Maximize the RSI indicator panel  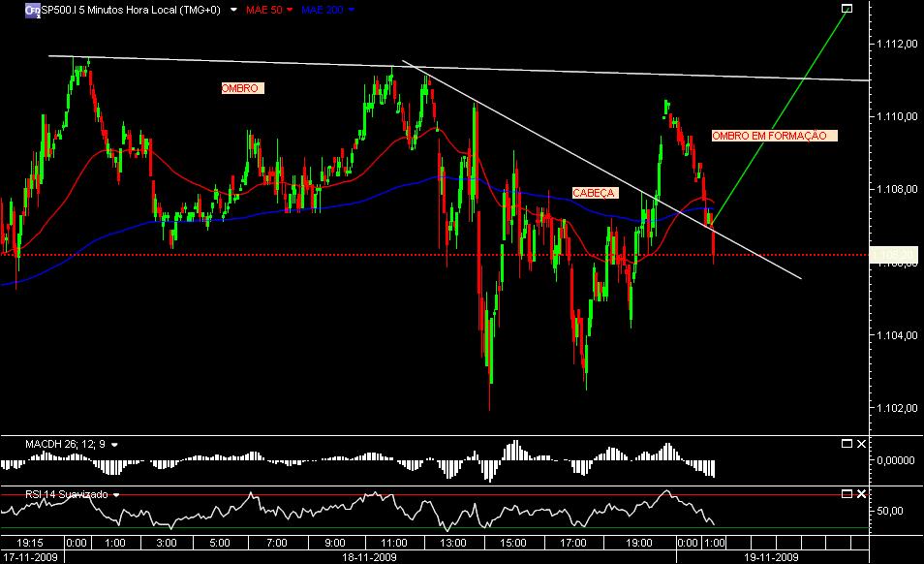pos(847,493)
